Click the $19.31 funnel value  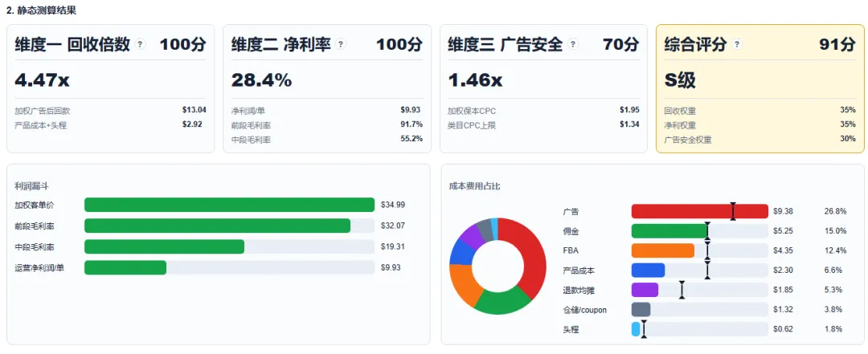click(393, 246)
